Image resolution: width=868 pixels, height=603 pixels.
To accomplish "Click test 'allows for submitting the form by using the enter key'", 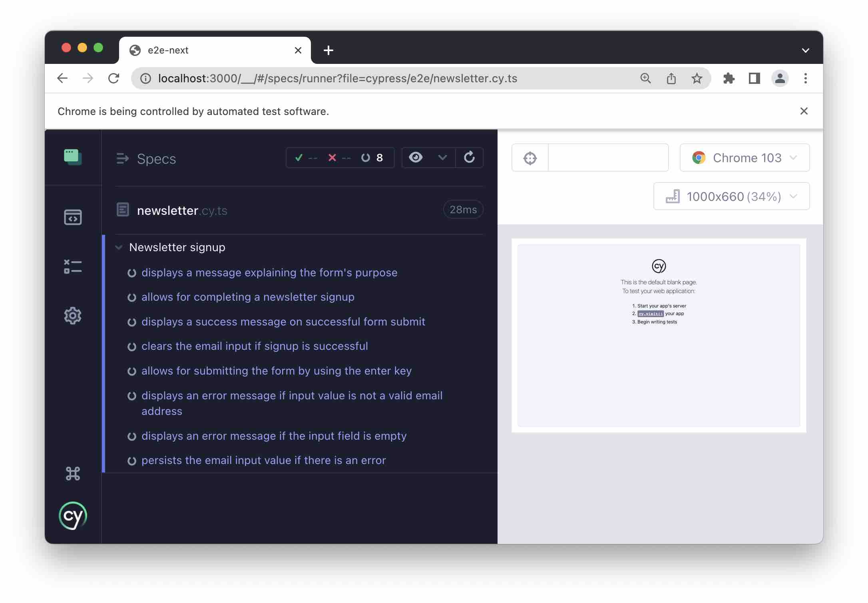I will tap(276, 371).
